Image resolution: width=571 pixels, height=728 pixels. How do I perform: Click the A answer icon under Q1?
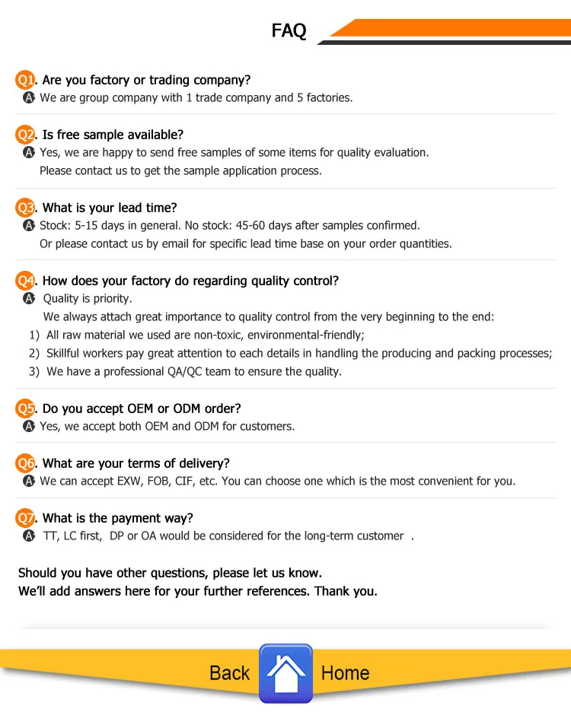(30, 98)
